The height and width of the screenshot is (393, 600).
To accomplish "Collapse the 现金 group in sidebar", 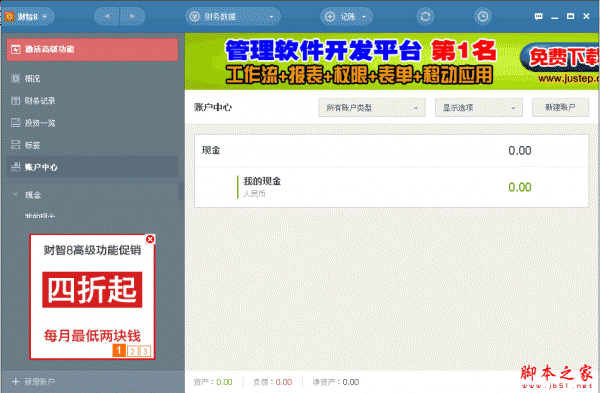I will click(15, 194).
